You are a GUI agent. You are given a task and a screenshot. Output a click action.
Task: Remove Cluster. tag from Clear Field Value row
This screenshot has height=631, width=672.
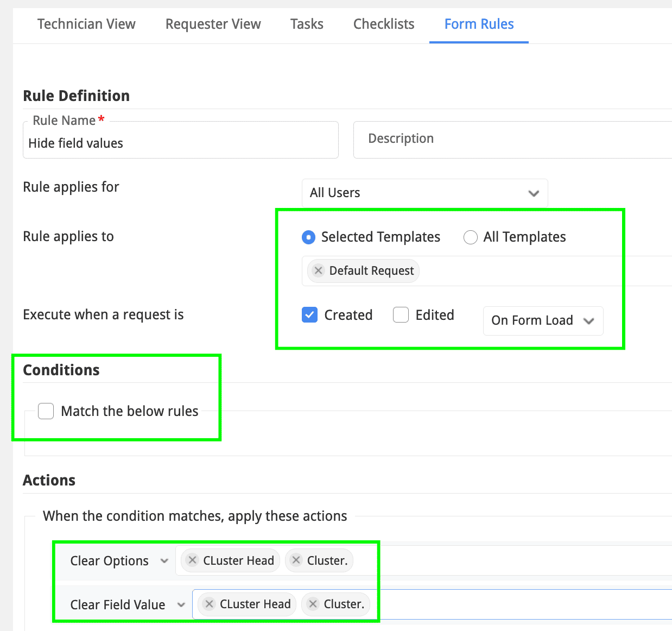pyautogui.click(x=313, y=604)
